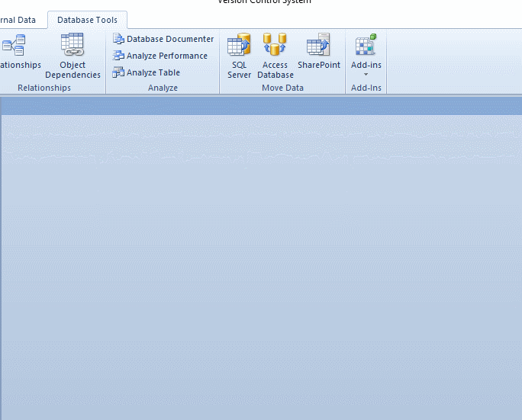Viewport: 522px width, 420px height.
Task: Launch Database Documenter
Action: [x=163, y=39]
